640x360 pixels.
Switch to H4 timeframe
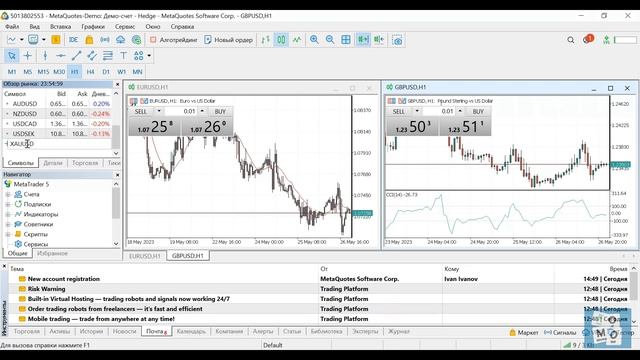click(90, 72)
